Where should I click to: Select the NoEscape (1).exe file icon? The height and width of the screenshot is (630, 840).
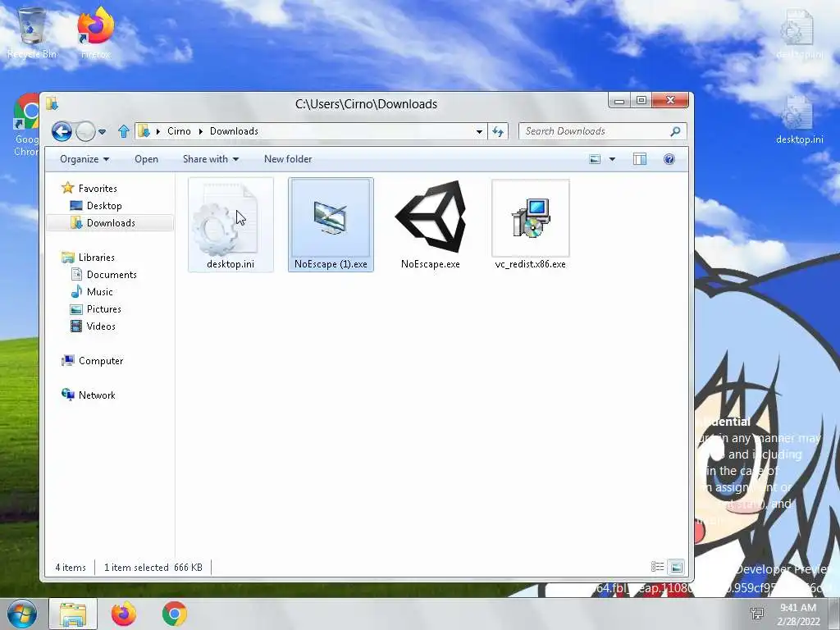coord(331,218)
